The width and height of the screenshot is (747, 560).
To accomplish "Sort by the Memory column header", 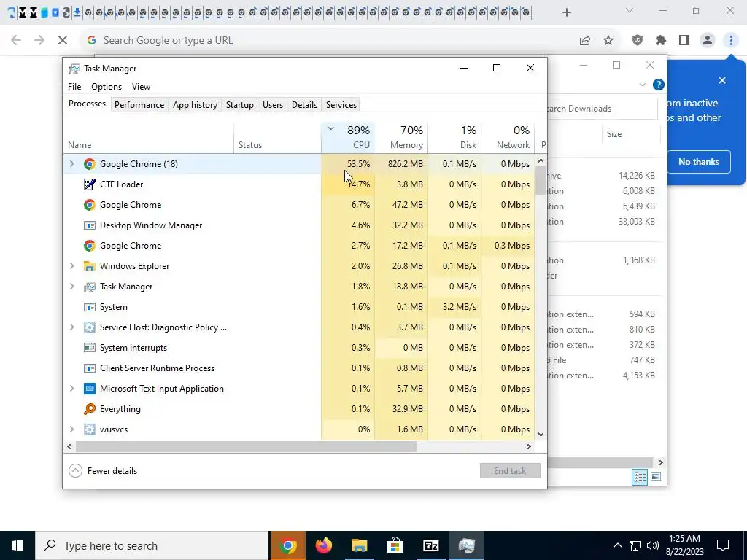I will point(402,138).
